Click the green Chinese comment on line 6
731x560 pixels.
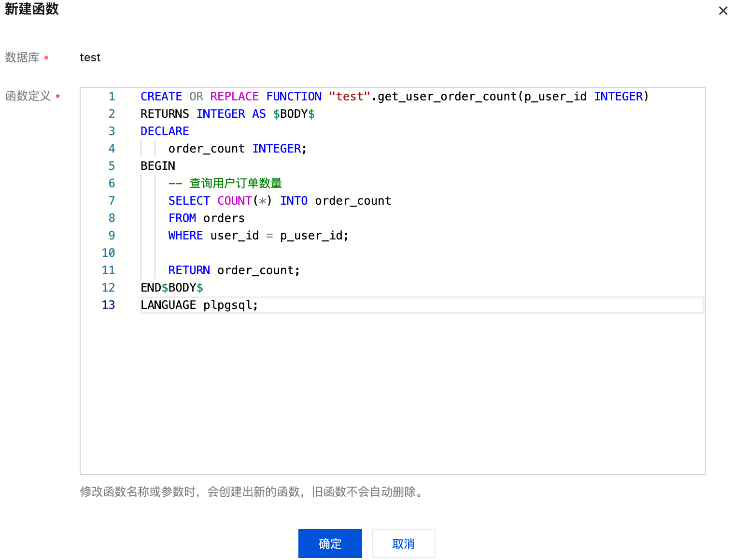(235, 183)
